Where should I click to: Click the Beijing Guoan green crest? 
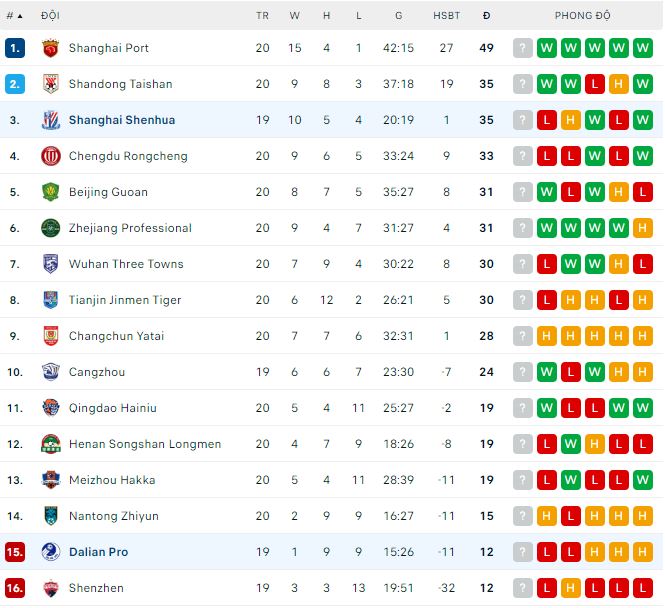click(50, 192)
